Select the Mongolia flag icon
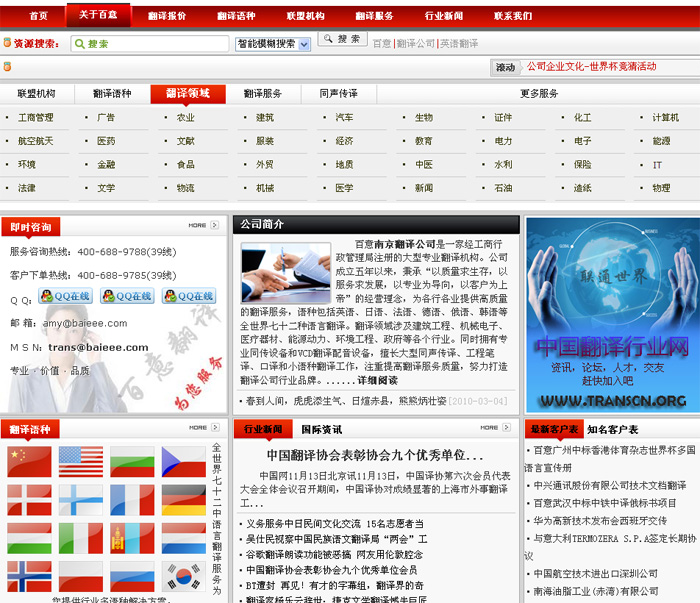This screenshot has height=603, width=700. tap(132, 539)
